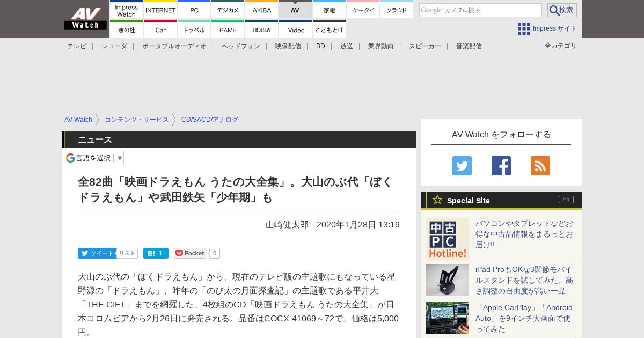
Task: Click the AV Watch breadcrumb link
Action: pos(78,120)
